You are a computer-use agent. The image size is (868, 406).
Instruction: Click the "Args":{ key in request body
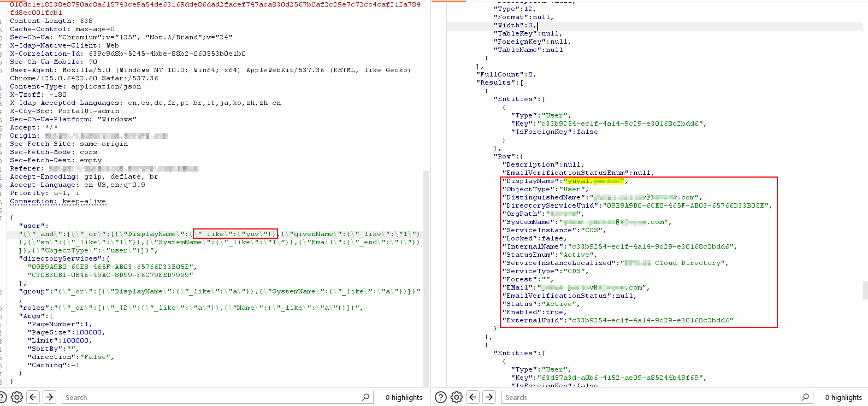pyautogui.click(x=36, y=316)
